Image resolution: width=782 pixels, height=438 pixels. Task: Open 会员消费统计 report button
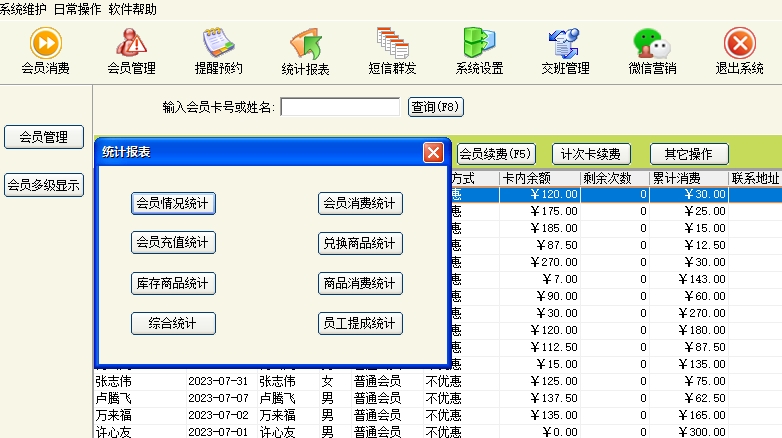point(360,203)
